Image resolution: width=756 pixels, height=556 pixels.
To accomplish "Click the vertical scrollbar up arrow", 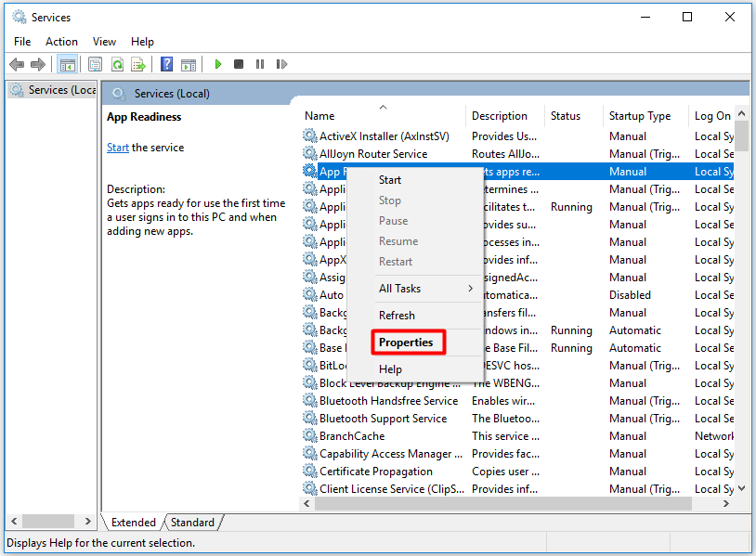I will pyautogui.click(x=741, y=113).
